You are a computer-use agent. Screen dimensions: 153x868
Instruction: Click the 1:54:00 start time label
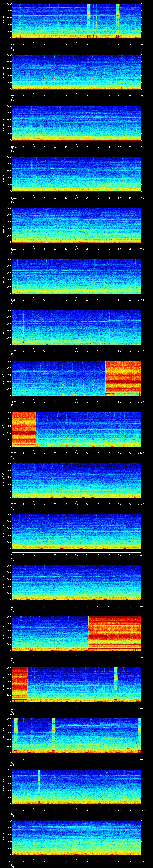pos(12,555)
